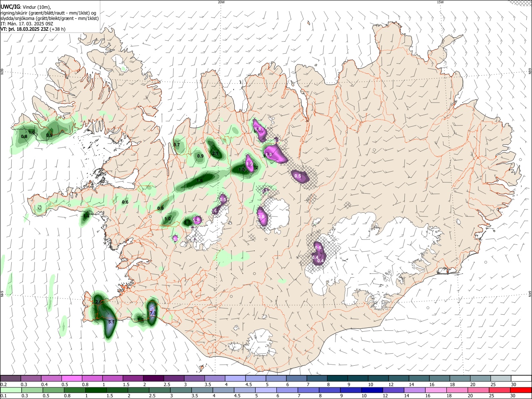Select the 0.6 rainfall value on the map
This screenshot has width=532, height=399.
point(125,202)
